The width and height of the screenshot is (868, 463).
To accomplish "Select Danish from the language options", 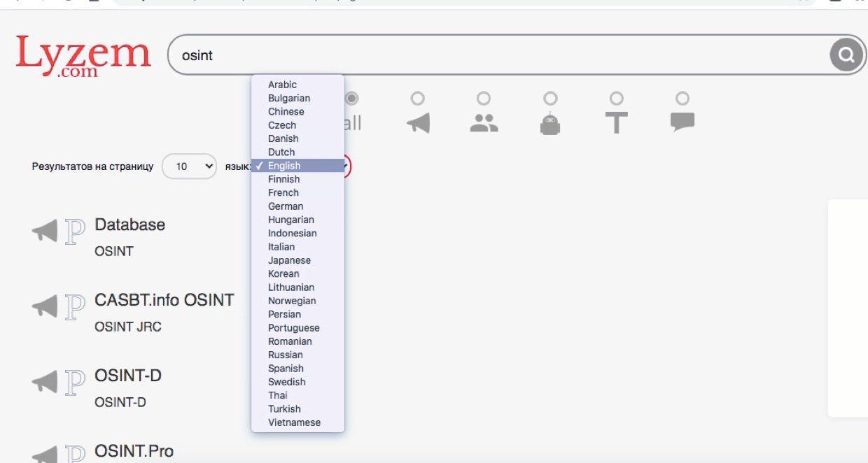I will point(297,138).
